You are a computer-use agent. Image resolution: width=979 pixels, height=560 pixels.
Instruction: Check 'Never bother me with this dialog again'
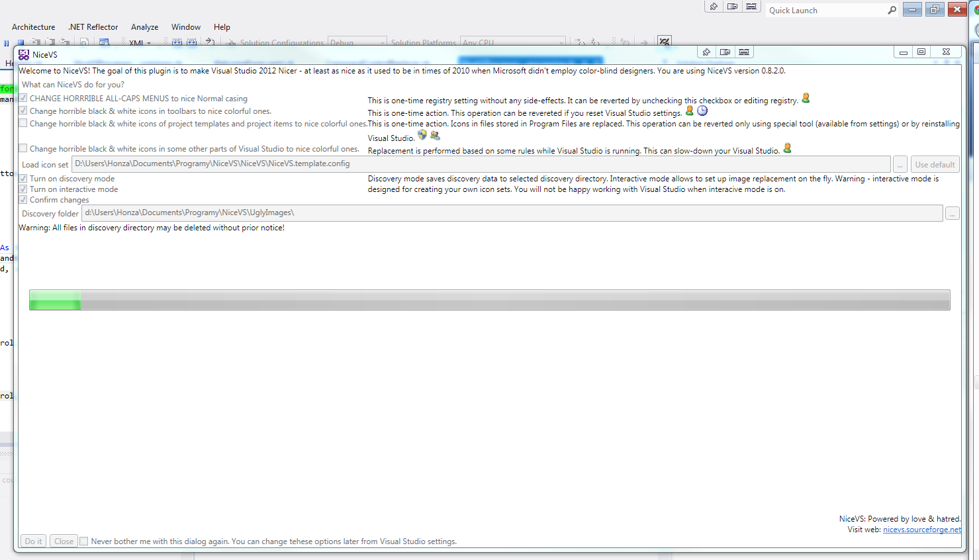click(x=84, y=541)
